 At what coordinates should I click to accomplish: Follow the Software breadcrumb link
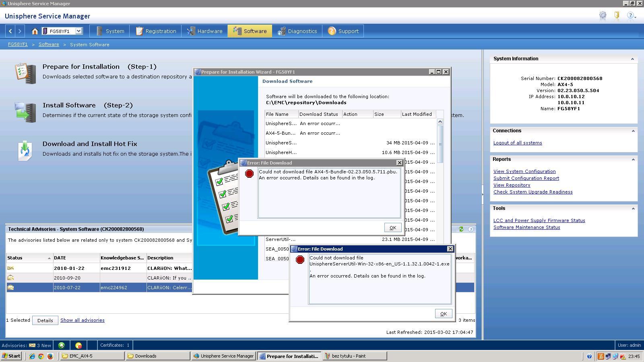click(49, 44)
